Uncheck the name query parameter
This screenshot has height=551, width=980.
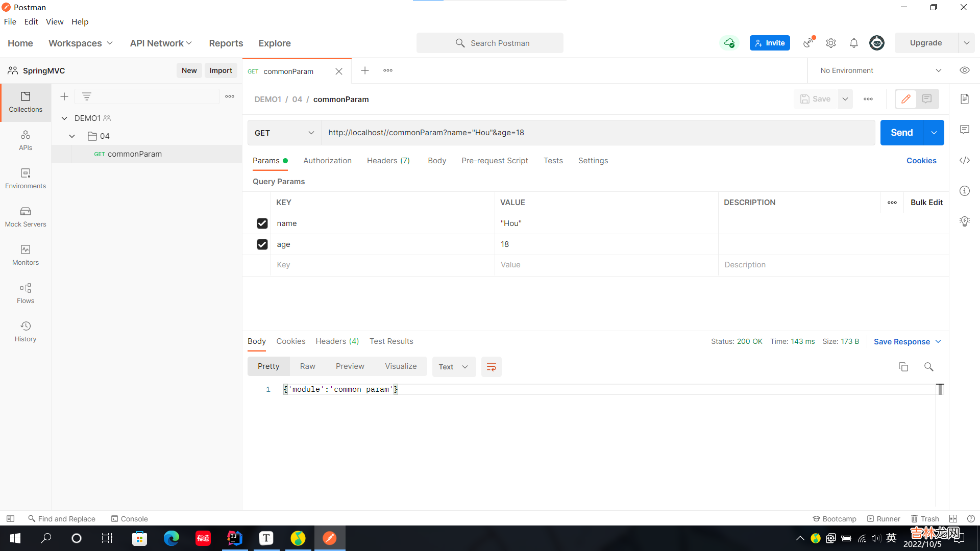tap(262, 223)
